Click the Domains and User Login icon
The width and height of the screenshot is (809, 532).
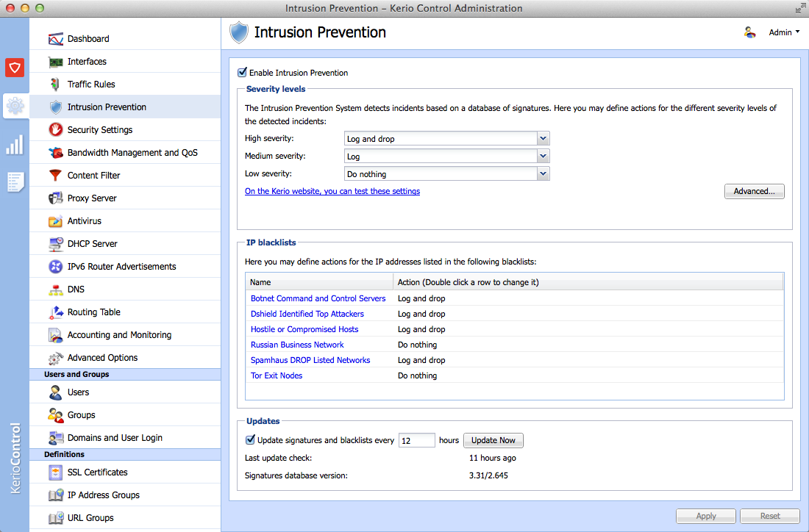click(x=55, y=438)
